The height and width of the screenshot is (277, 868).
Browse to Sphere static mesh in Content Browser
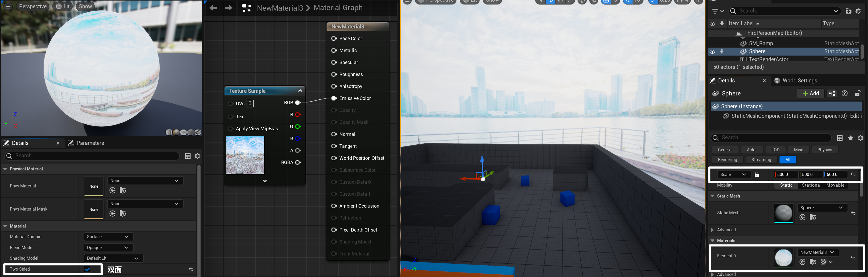coord(813,217)
